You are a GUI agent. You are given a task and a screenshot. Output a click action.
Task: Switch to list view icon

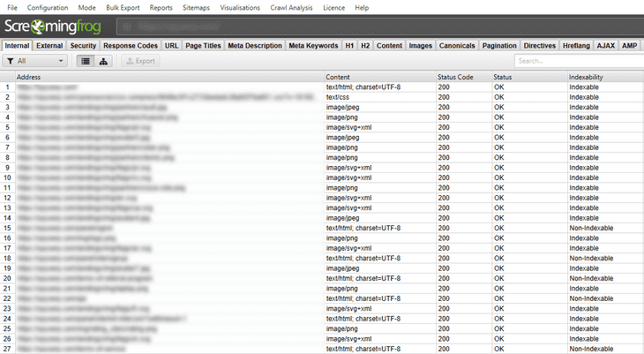click(85, 61)
